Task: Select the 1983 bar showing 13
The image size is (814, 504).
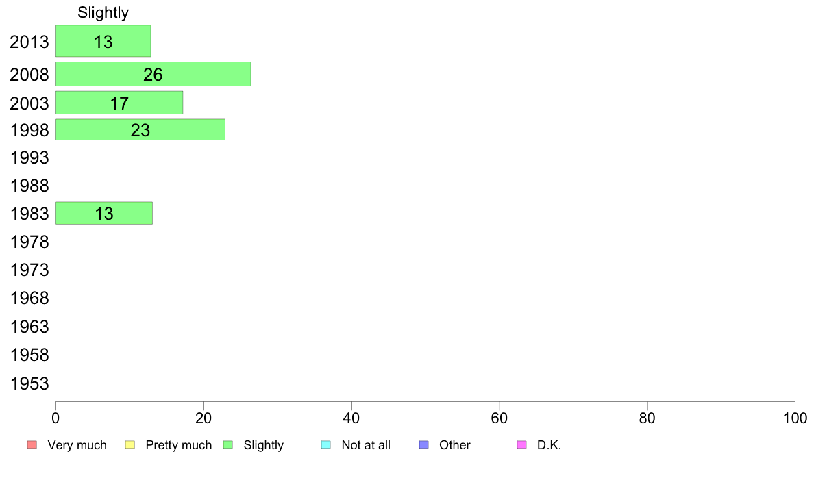Action: [x=104, y=214]
